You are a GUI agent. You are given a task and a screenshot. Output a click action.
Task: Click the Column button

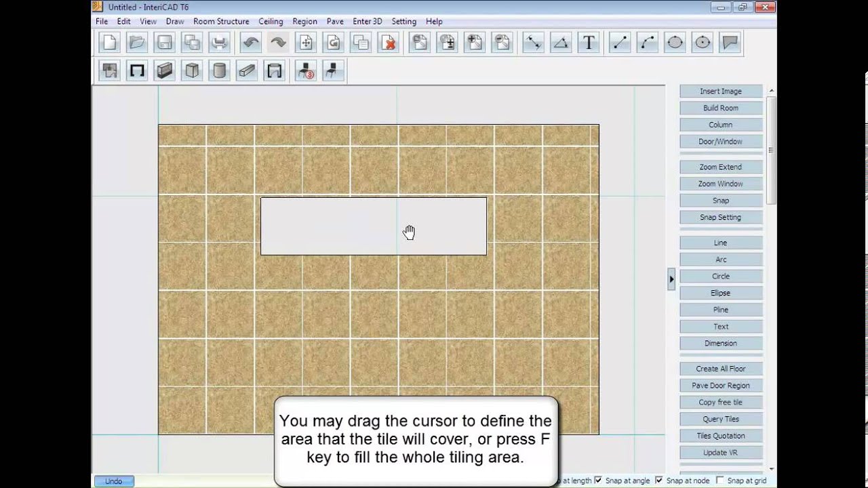[x=721, y=125]
